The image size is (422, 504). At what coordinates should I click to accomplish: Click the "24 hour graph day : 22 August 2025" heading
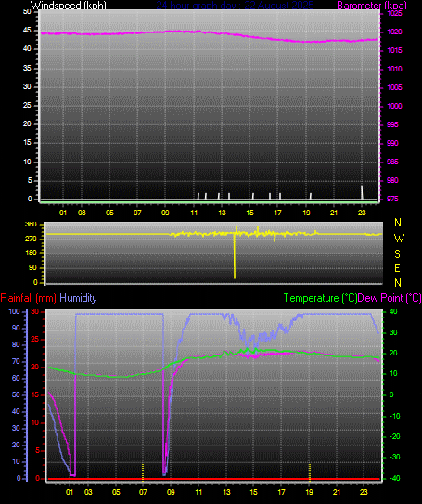pyautogui.click(x=235, y=6)
